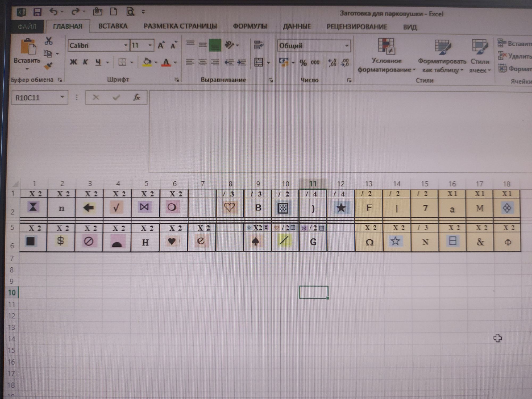This screenshot has height=399, width=532.
Task: Click the Increase Font Size icon
Action: pos(161,45)
